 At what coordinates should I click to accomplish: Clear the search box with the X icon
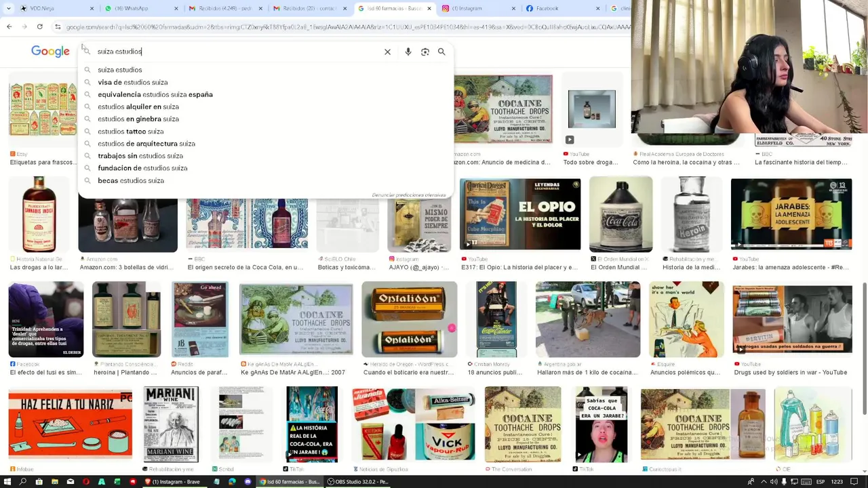(x=387, y=52)
